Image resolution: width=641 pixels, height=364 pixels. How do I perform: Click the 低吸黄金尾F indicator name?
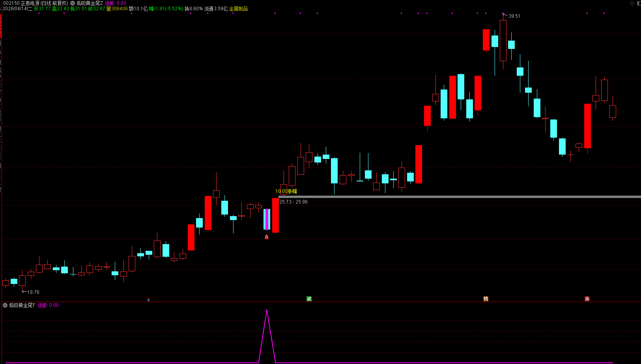tap(22, 305)
